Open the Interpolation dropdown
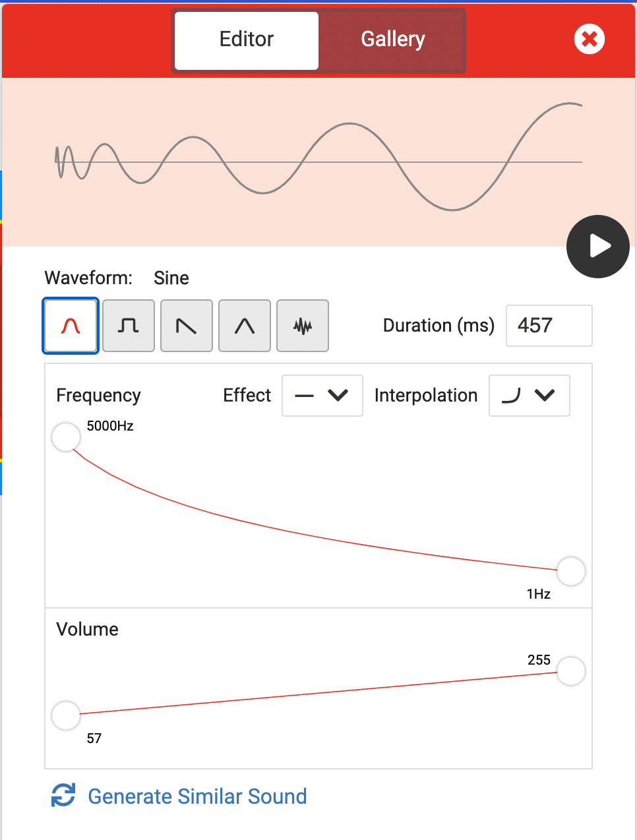Image resolution: width=637 pixels, height=840 pixels. pyautogui.click(x=530, y=396)
